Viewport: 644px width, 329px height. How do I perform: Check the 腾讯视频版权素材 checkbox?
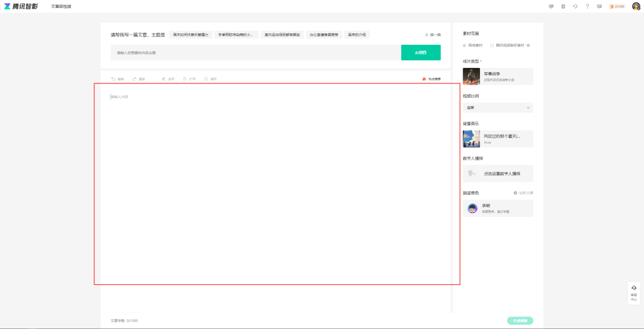[x=492, y=45]
